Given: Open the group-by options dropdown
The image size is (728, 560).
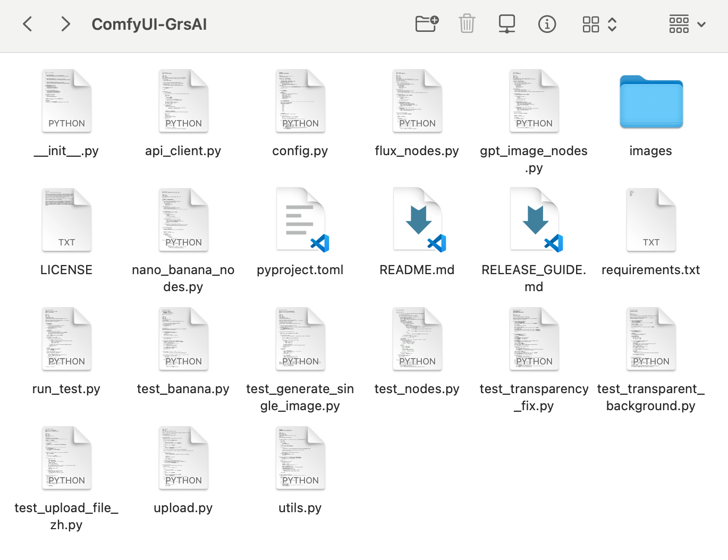Looking at the screenshot, I should [x=687, y=24].
